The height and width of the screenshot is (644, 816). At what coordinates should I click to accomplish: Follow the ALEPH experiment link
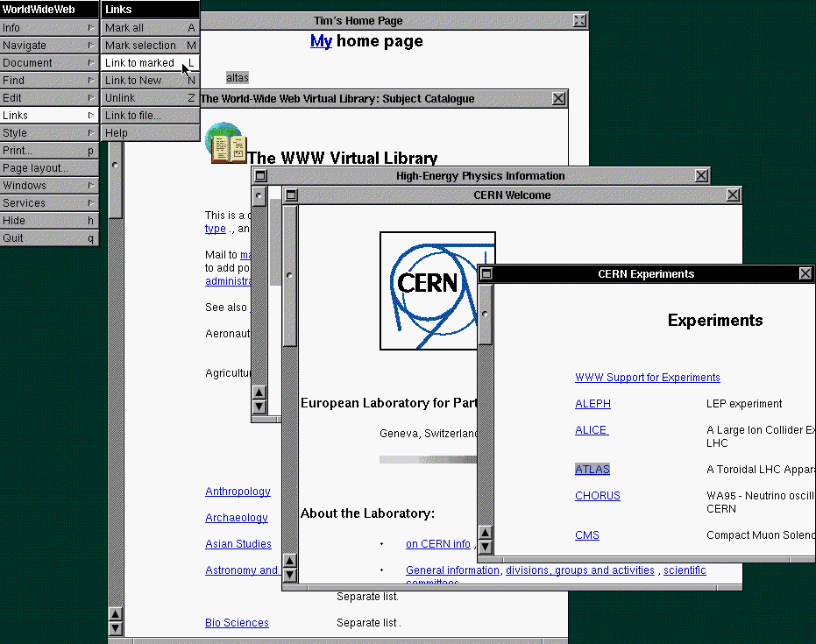(x=592, y=404)
